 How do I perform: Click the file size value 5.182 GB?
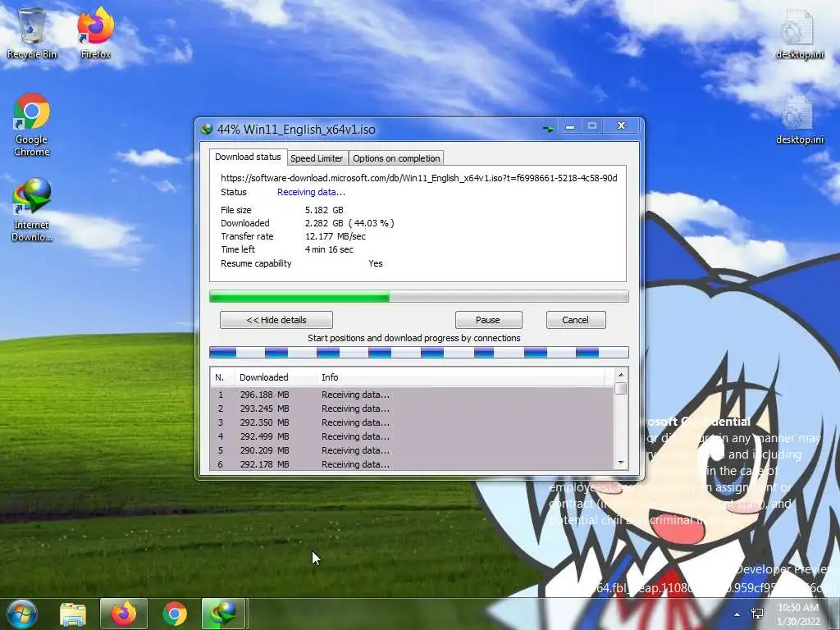324,210
